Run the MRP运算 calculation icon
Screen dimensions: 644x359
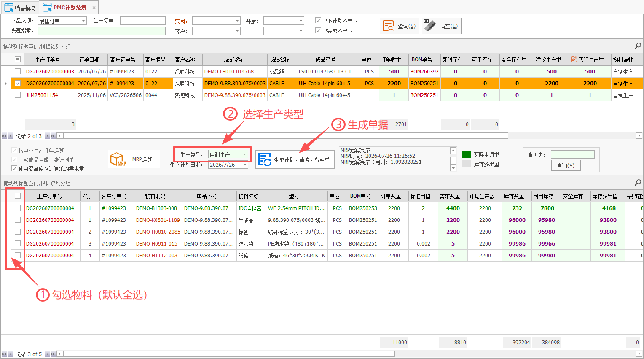tap(118, 159)
